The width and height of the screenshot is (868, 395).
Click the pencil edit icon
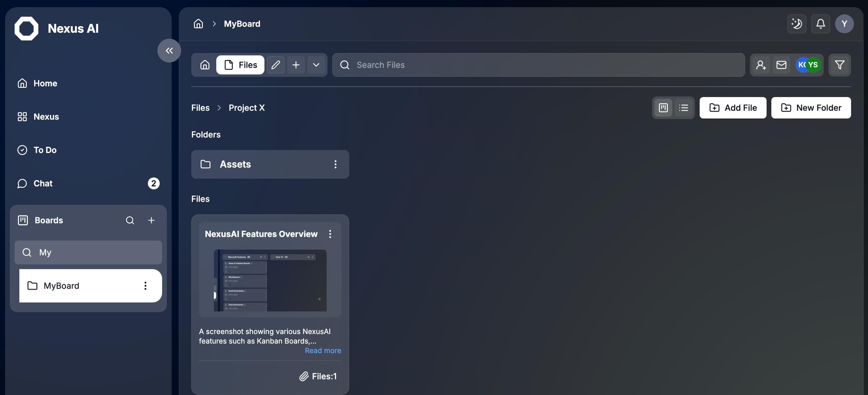click(275, 65)
